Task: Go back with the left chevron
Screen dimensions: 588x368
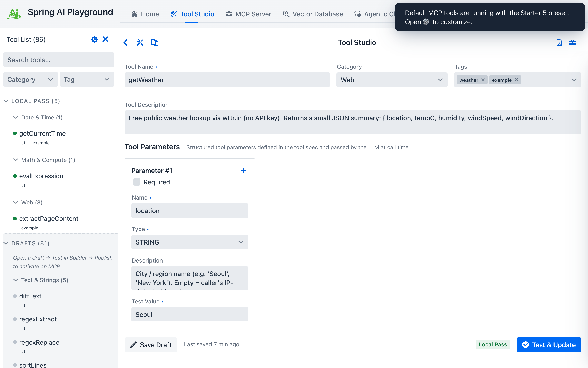Action: [x=126, y=43]
